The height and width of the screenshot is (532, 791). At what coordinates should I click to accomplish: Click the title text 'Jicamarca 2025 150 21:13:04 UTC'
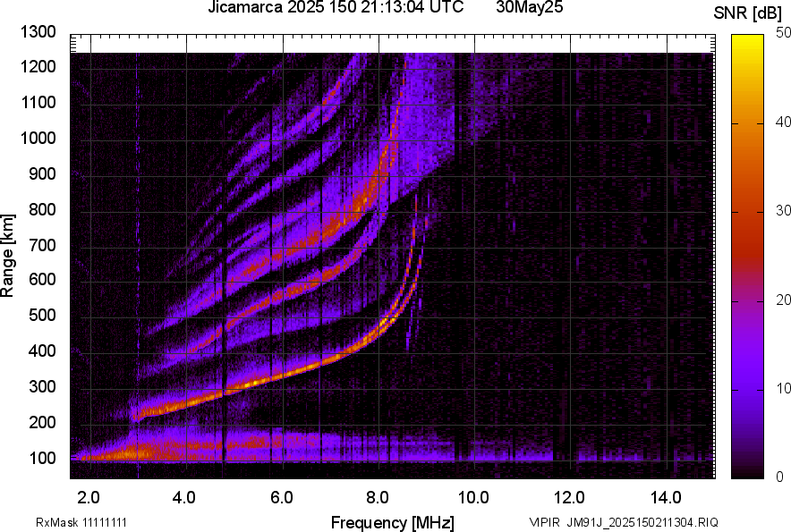(x=336, y=7)
